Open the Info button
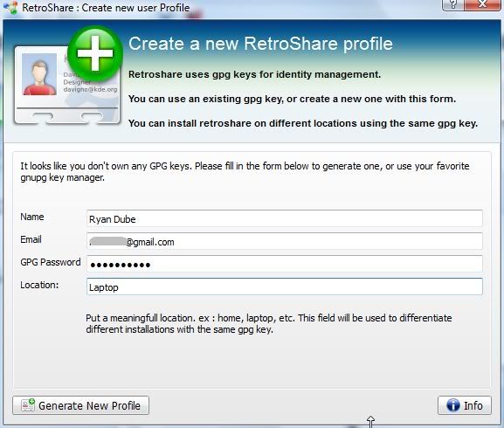 (465, 405)
